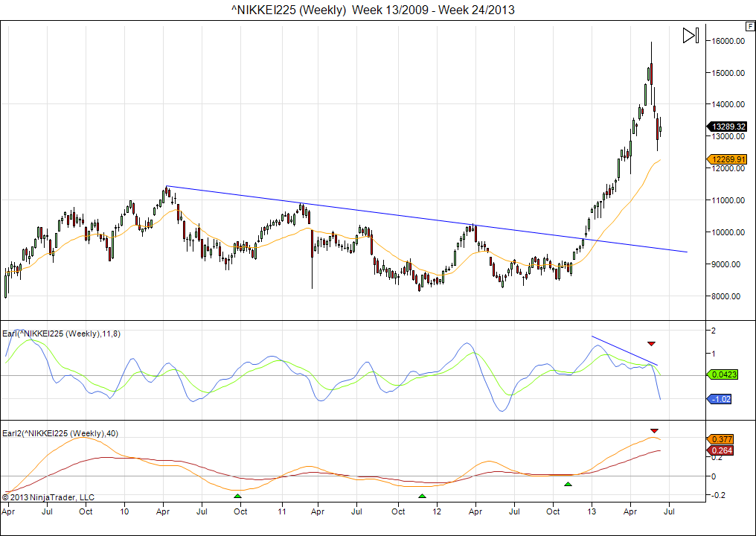Click the orange 12269.91 moving average marker
Viewport: 756px width, 536px height.
726,159
